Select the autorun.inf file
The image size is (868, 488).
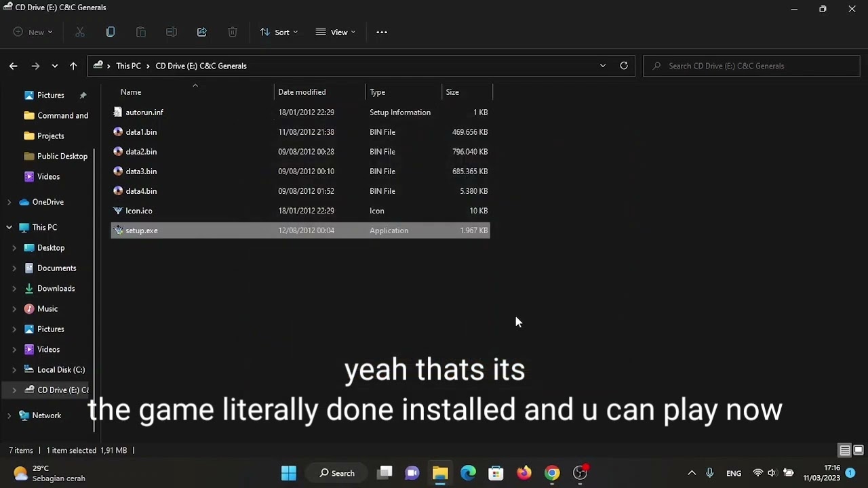pyautogui.click(x=300, y=113)
